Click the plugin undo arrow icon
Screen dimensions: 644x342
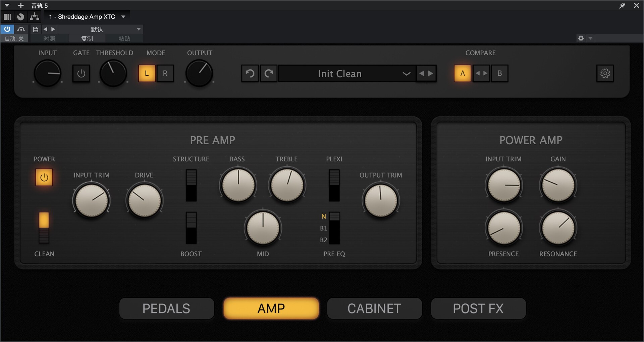point(250,74)
